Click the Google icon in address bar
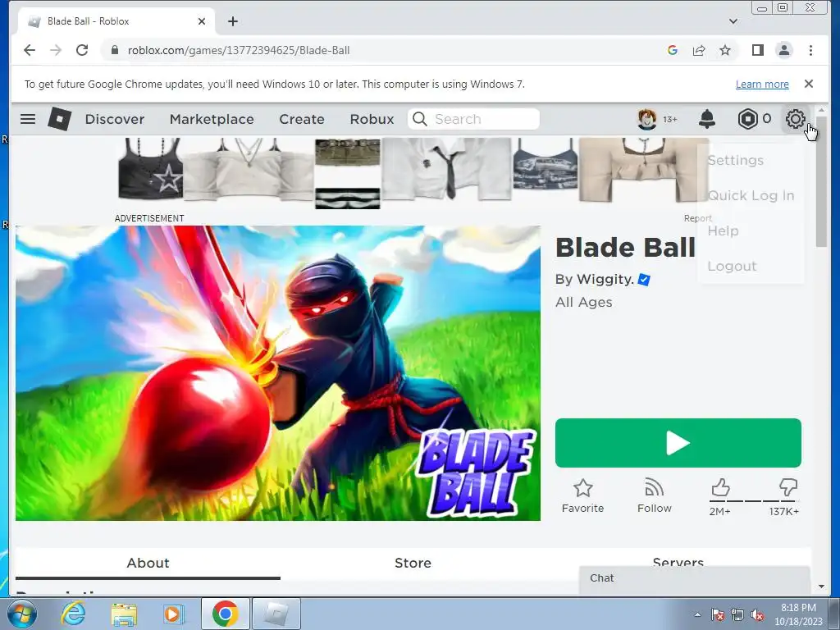Image resolution: width=840 pixels, height=630 pixels. 673,50
